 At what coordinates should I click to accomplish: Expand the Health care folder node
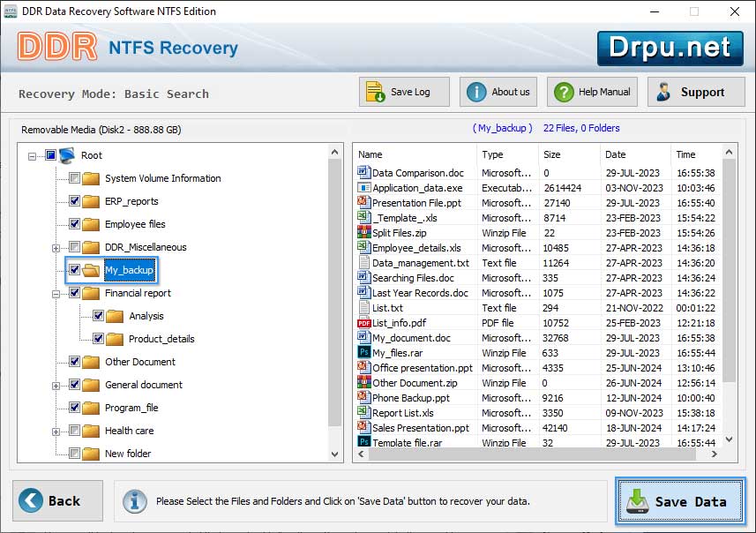click(x=56, y=432)
